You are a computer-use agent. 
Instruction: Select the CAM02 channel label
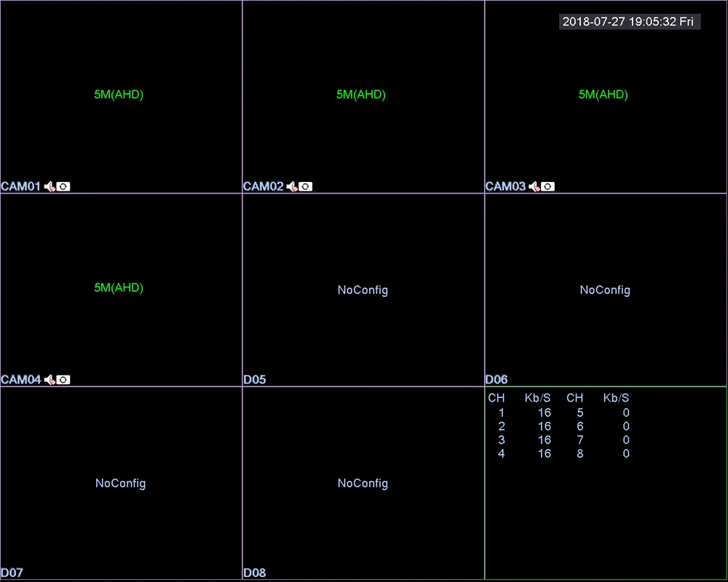click(x=264, y=186)
